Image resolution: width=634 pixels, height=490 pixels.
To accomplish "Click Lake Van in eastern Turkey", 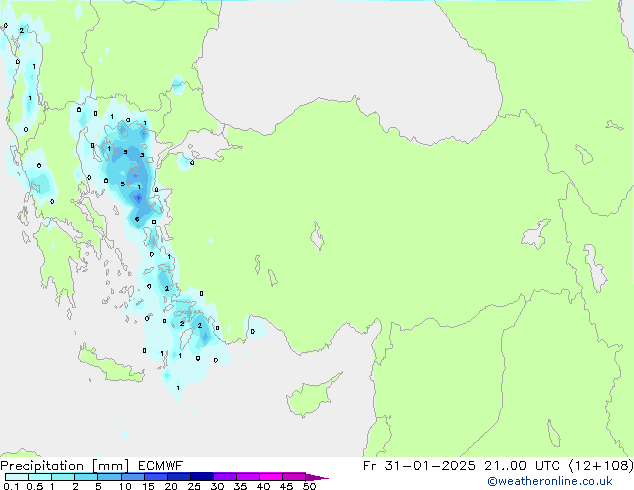I will [535, 235].
